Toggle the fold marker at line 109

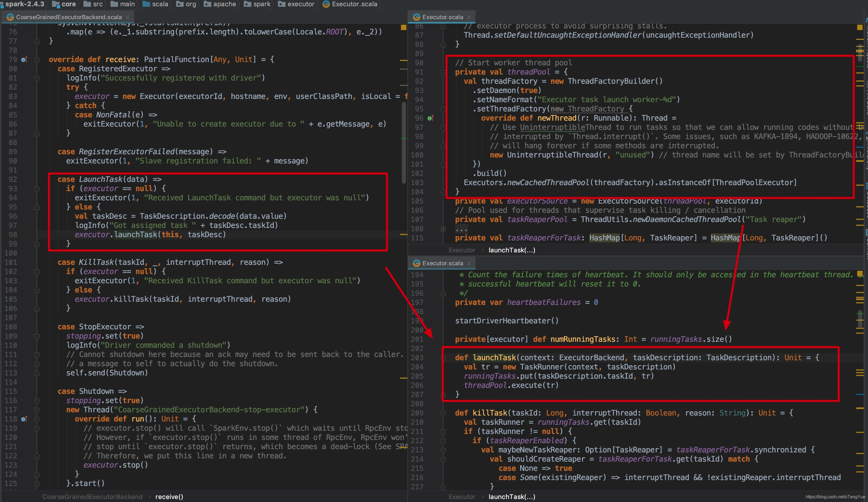pyautogui.click(x=37, y=336)
